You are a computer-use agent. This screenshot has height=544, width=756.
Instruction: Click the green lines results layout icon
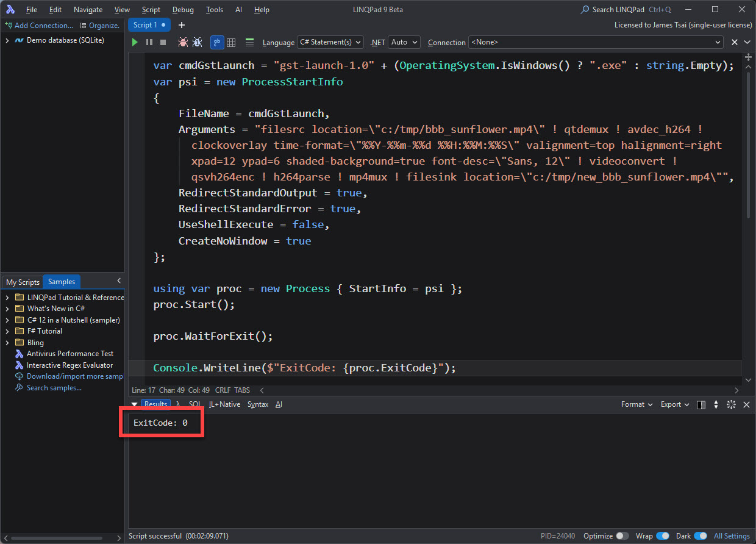249,42
